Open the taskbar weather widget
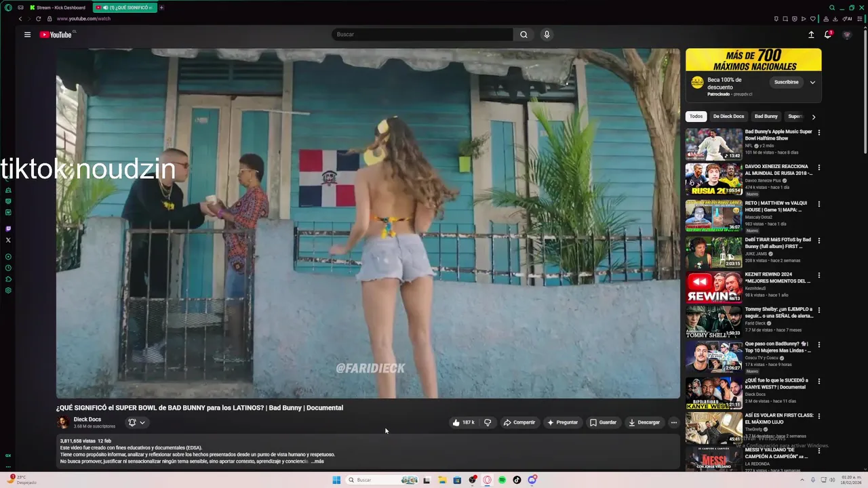868x488 pixels. [x=20, y=480]
